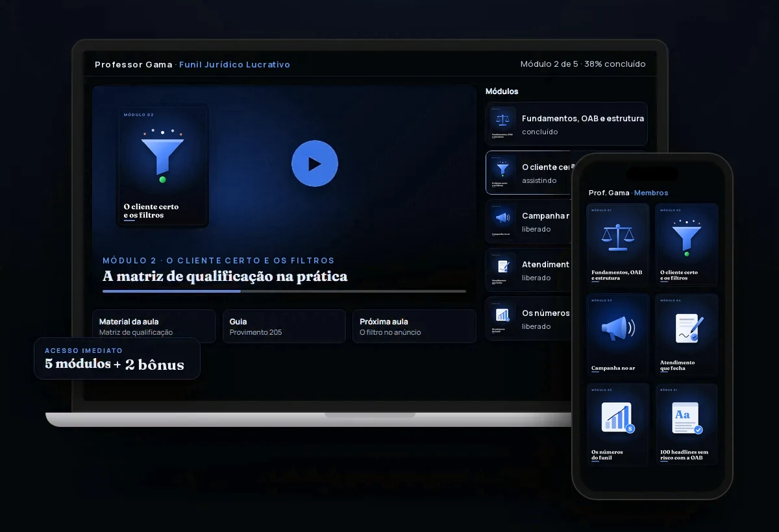This screenshot has width=779, height=532.
Task: Seek on the lesson progress bar
Action: [284, 291]
